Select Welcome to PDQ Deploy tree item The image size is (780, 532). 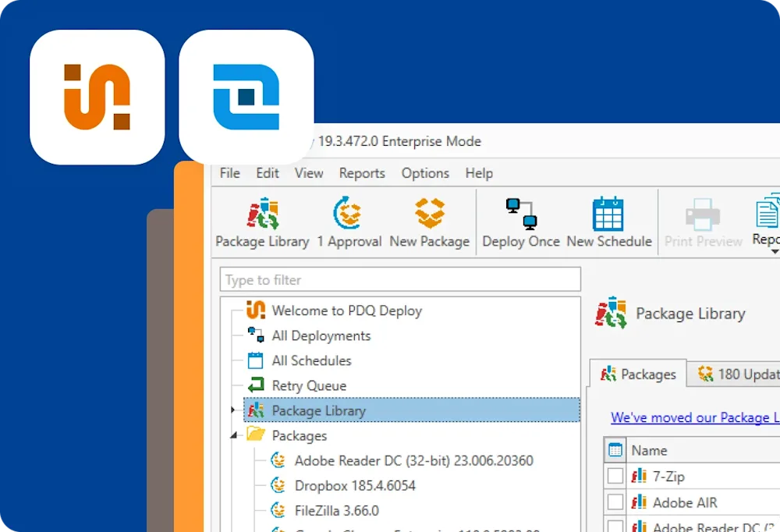click(x=347, y=310)
